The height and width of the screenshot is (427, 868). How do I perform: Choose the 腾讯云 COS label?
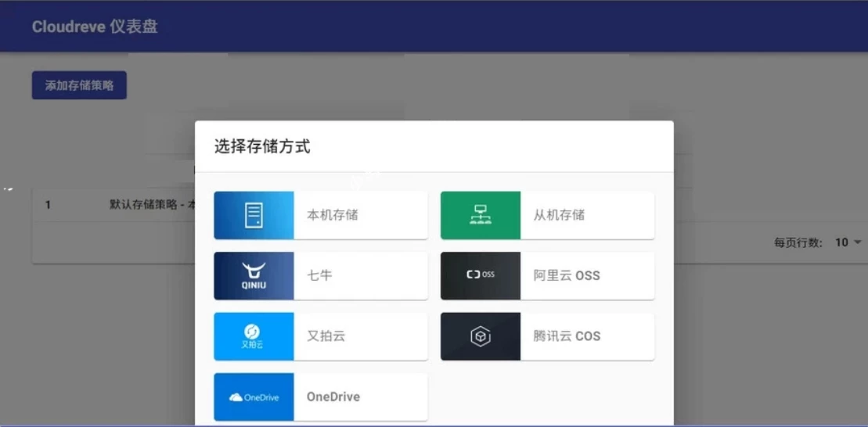pyautogui.click(x=567, y=336)
